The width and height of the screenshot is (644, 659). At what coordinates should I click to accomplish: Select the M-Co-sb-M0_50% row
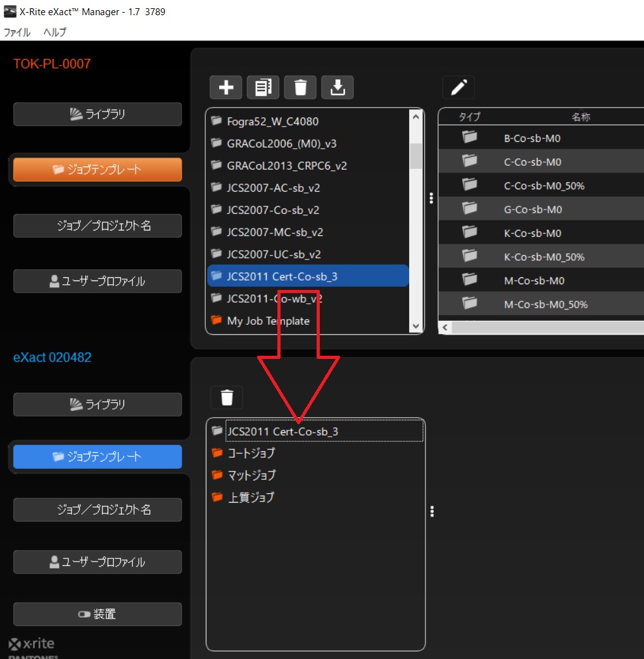click(x=541, y=304)
